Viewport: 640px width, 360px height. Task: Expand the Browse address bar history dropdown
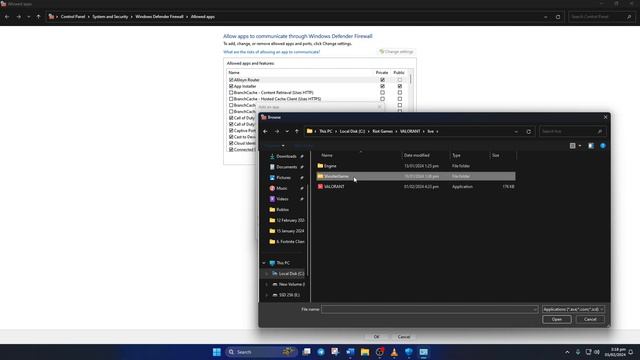coord(516,131)
